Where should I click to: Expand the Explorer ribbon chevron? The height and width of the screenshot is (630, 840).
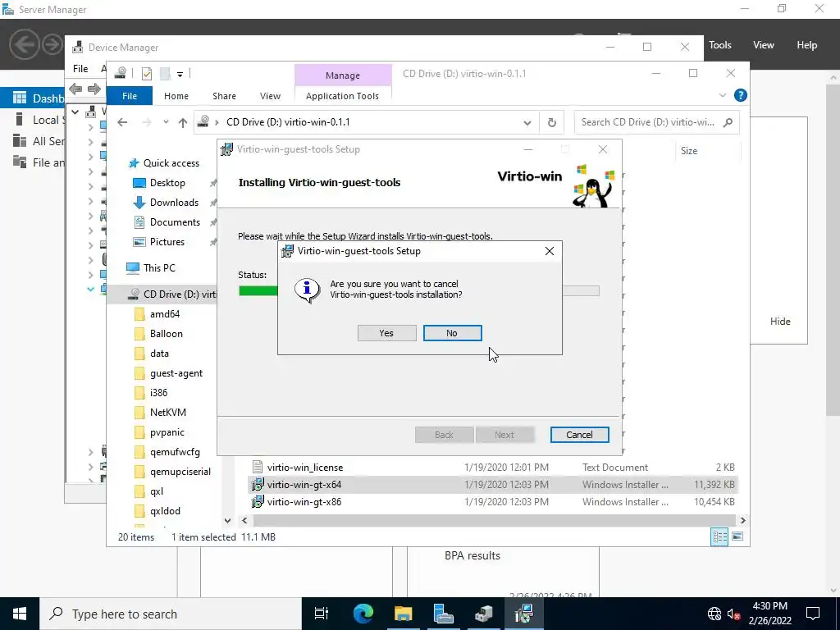pos(722,95)
